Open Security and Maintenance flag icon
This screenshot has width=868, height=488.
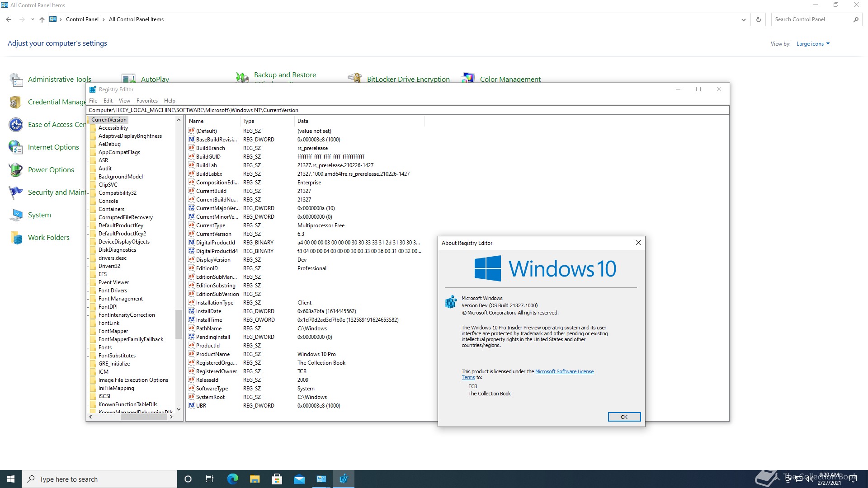click(x=16, y=192)
